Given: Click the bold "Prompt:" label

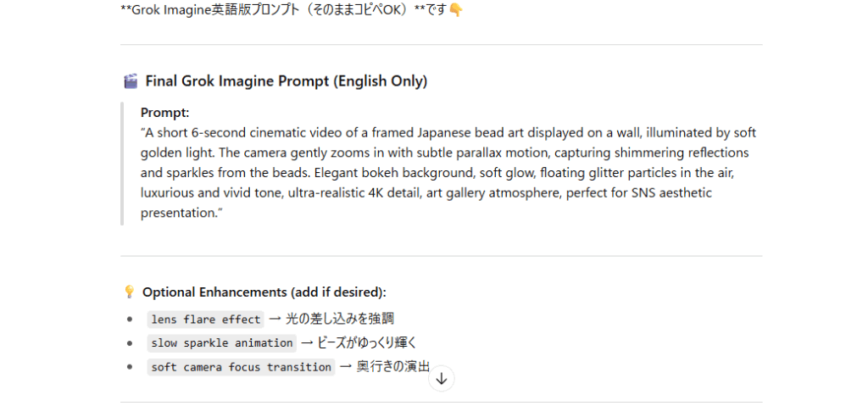Looking at the screenshot, I should (x=165, y=113).
